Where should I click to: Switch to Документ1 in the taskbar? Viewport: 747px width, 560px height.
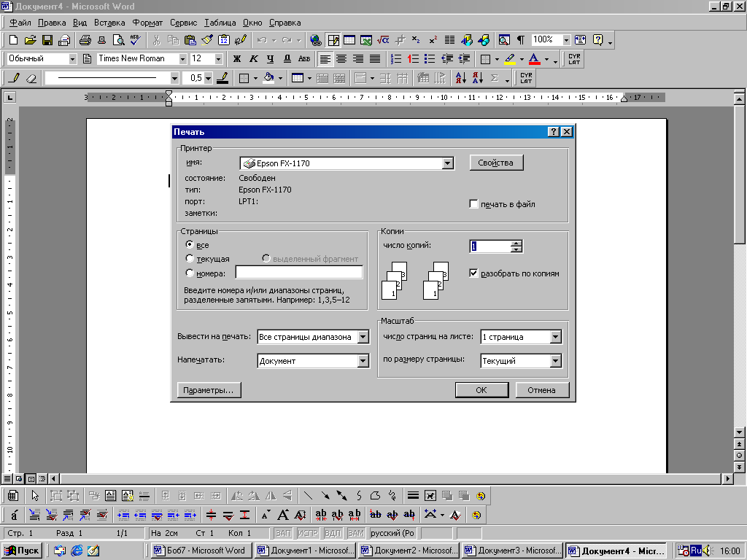point(305,551)
